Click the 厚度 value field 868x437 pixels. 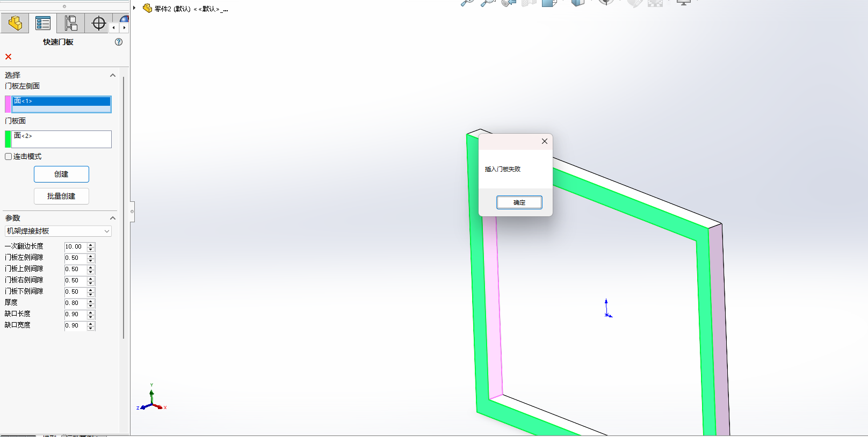[75, 303]
